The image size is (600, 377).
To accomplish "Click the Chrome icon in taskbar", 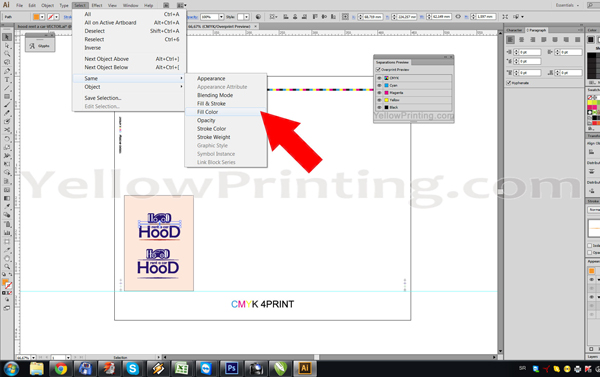I will tap(61, 369).
